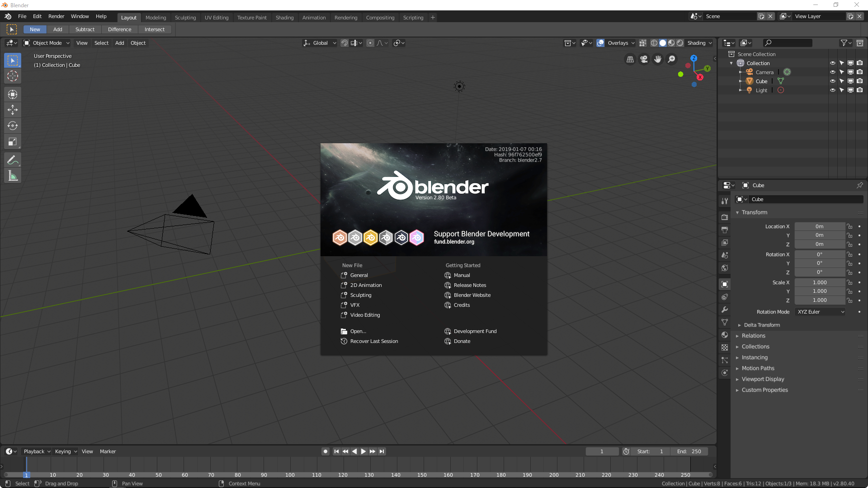Select the Move tool in toolbar
The height and width of the screenshot is (488, 868).
13,110
